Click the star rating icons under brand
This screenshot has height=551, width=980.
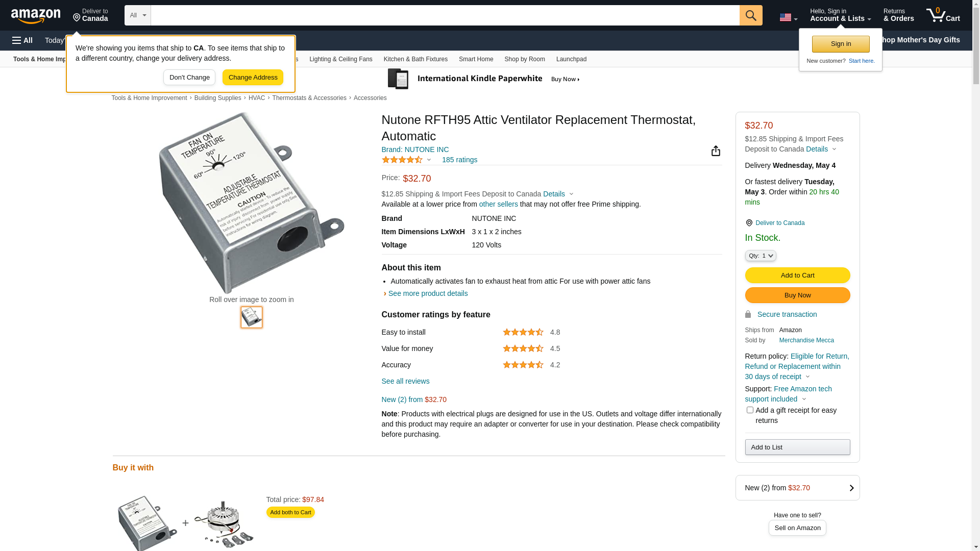click(x=402, y=160)
